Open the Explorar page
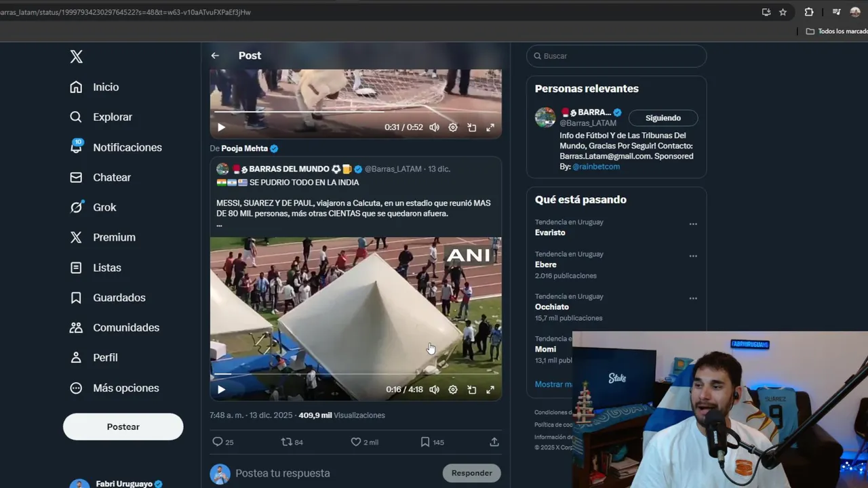Screen dimensions: 868x488 (x=102, y=117)
